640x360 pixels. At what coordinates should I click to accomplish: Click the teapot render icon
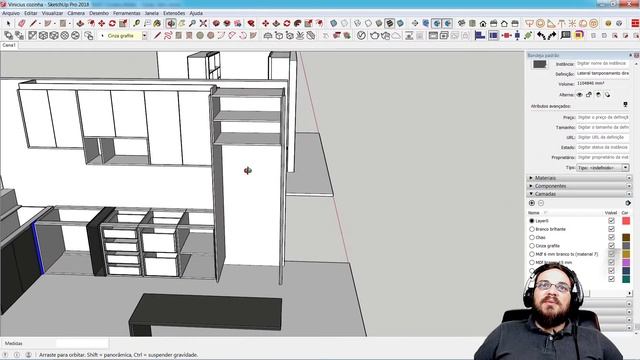pos(374,36)
